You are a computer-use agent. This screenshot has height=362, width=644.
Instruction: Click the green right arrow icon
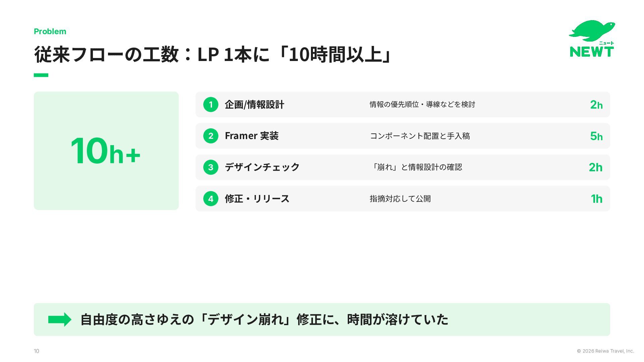click(60, 319)
